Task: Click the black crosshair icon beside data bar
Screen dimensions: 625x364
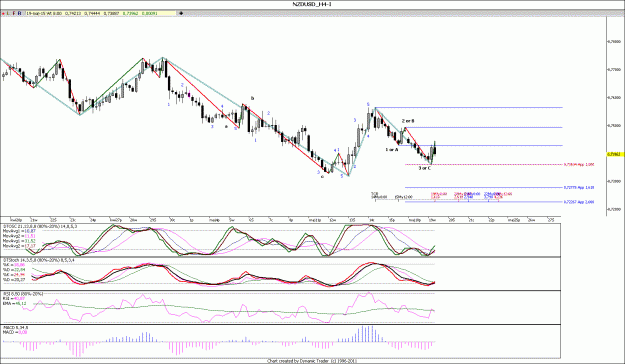Action: coord(181,13)
